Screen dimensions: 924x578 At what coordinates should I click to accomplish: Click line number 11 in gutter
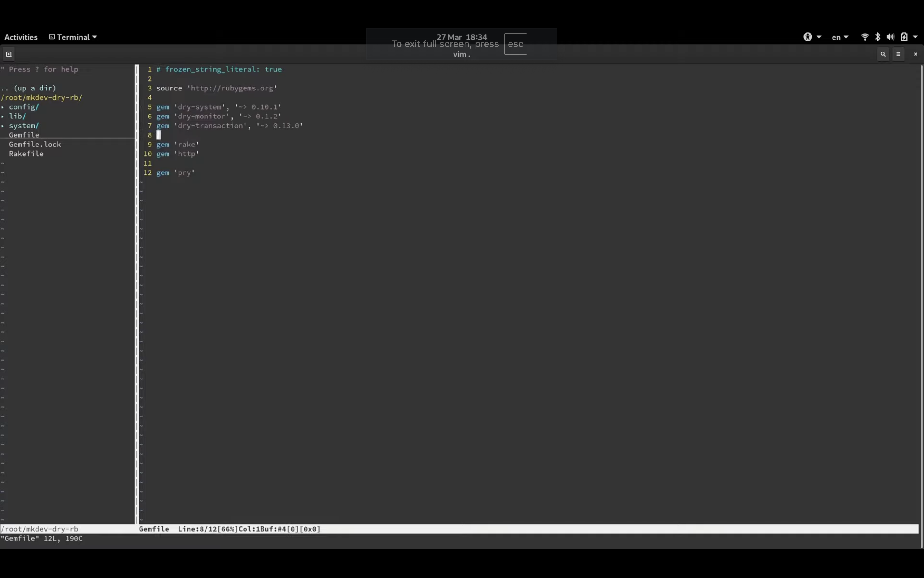tap(147, 163)
